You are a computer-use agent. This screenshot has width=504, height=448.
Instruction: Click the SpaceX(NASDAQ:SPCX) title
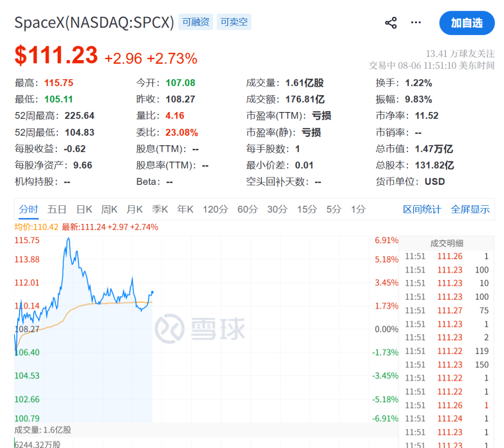tap(94, 22)
